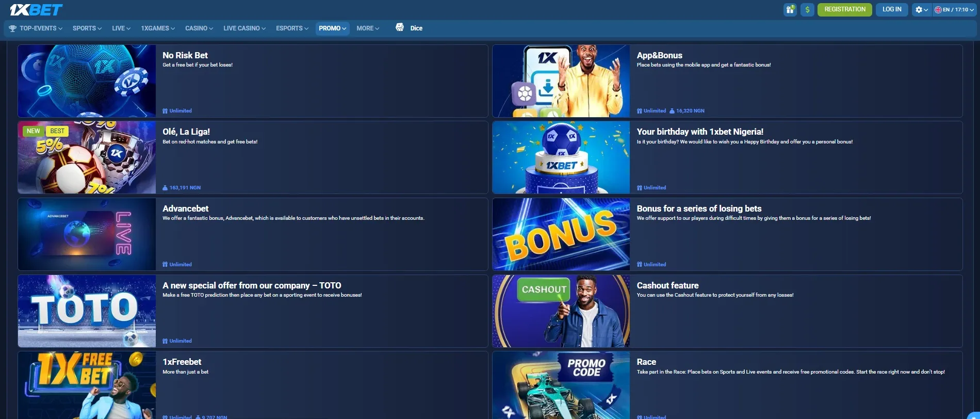This screenshot has height=419, width=980.
Task: Open the gift bonuses icon in header
Action: click(x=790, y=10)
